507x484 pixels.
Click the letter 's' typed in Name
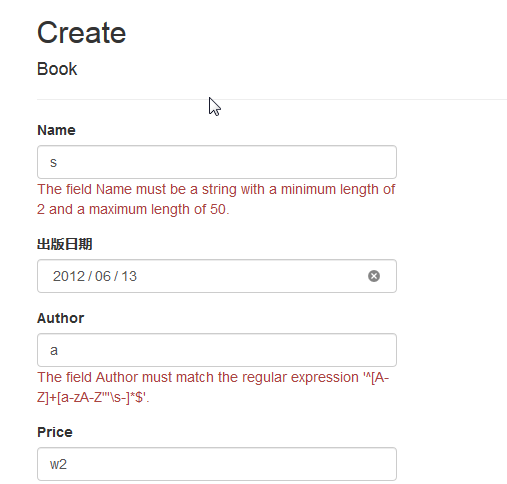[x=53, y=163]
